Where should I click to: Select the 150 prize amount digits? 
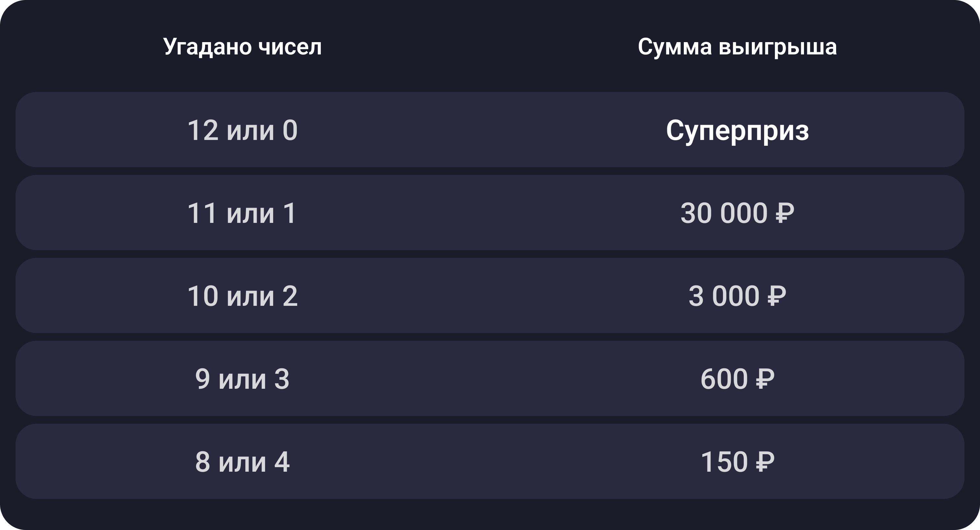click(724, 462)
